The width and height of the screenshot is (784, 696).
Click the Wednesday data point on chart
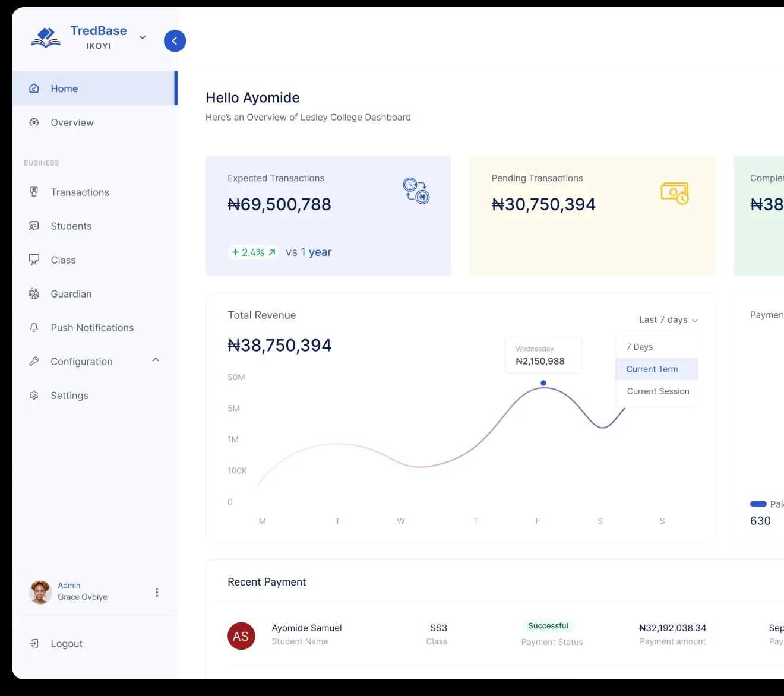coord(543,383)
